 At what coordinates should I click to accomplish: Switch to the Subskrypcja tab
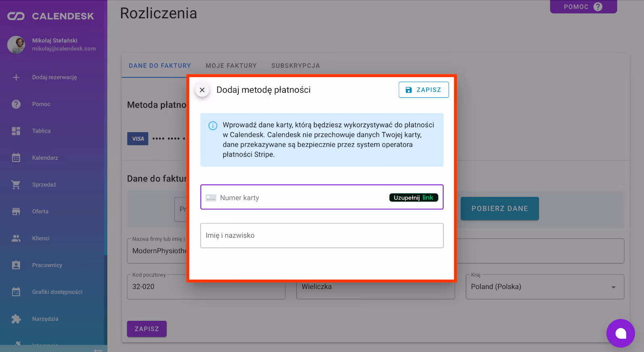coord(295,66)
